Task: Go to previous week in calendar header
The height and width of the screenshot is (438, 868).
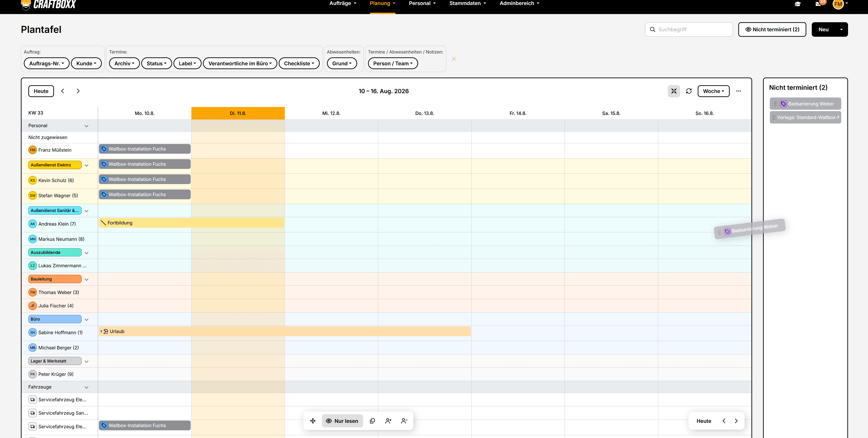Action: click(63, 91)
